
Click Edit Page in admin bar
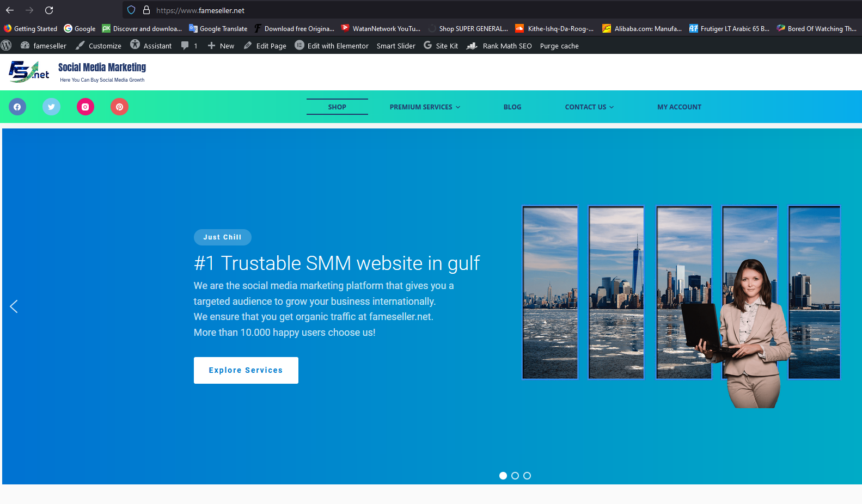(x=265, y=46)
